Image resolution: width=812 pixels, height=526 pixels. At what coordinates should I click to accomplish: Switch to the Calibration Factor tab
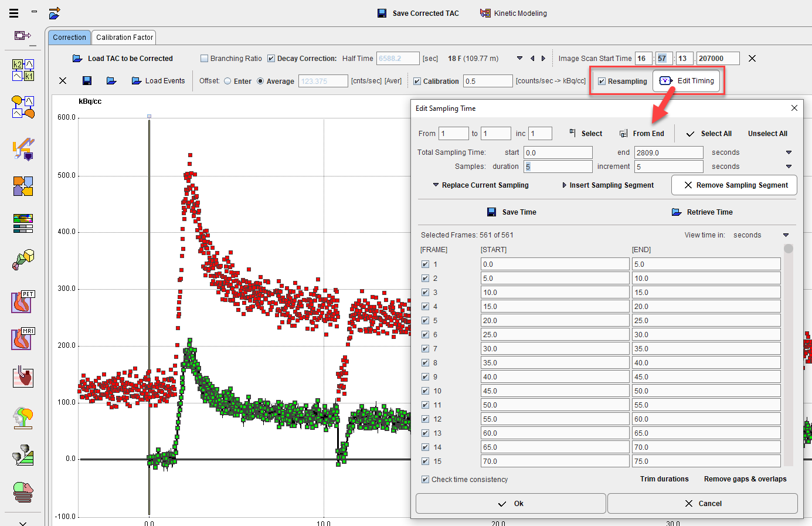coord(124,38)
